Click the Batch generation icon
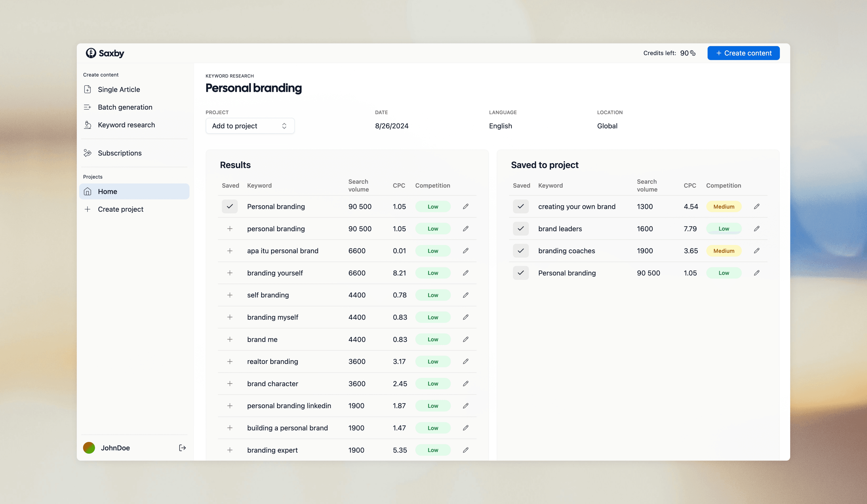Image resolution: width=867 pixels, height=504 pixels. pyautogui.click(x=88, y=107)
